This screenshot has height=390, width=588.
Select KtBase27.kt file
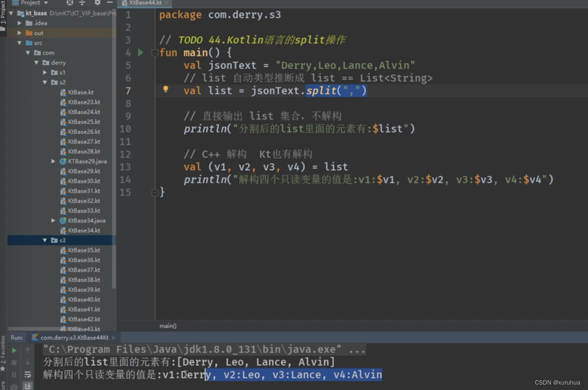80,142
